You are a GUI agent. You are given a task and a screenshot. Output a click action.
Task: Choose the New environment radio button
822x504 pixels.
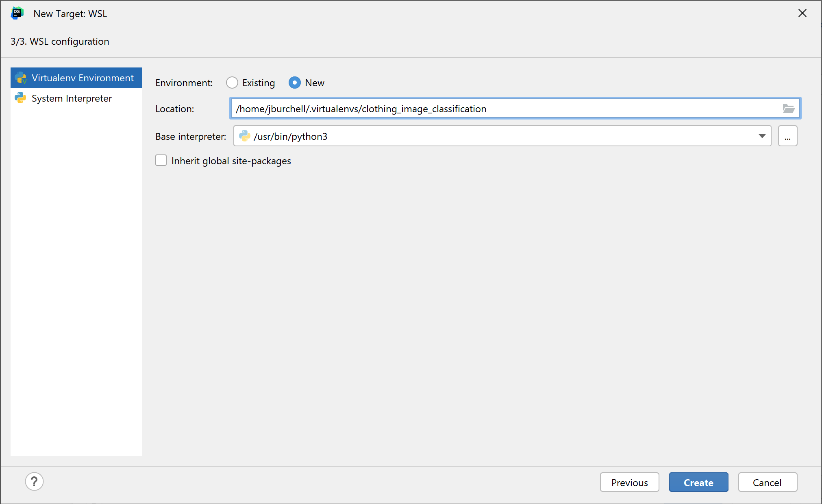295,83
